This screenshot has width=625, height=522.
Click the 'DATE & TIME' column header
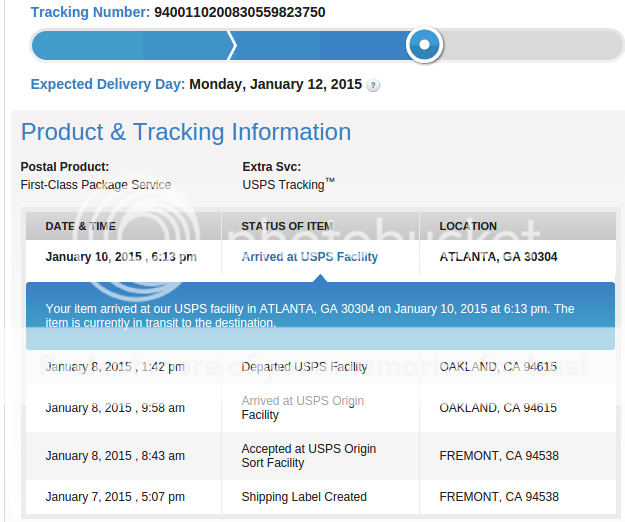coord(81,226)
